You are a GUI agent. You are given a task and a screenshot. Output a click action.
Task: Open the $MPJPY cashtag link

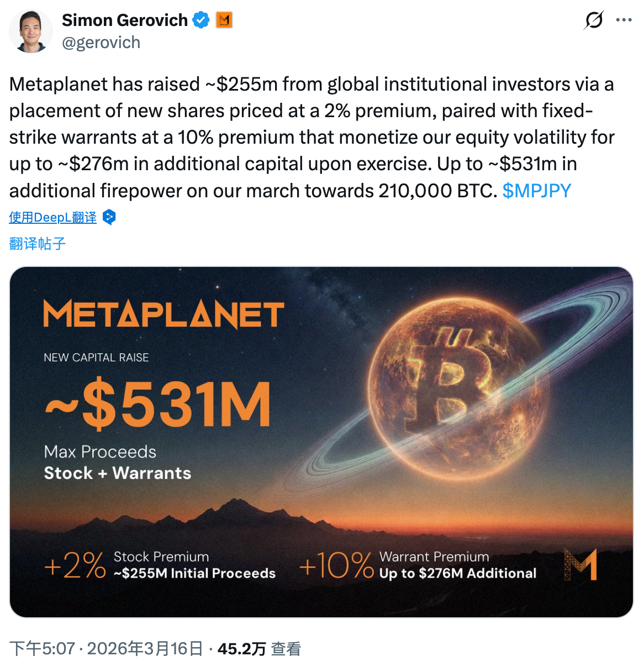pyautogui.click(x=536, y=191)
